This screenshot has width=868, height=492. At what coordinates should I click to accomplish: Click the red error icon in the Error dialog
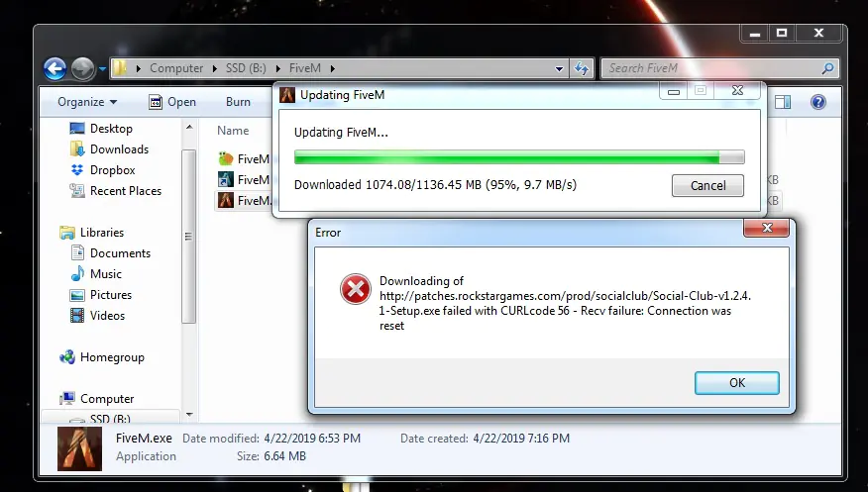[x=356, y=289]
